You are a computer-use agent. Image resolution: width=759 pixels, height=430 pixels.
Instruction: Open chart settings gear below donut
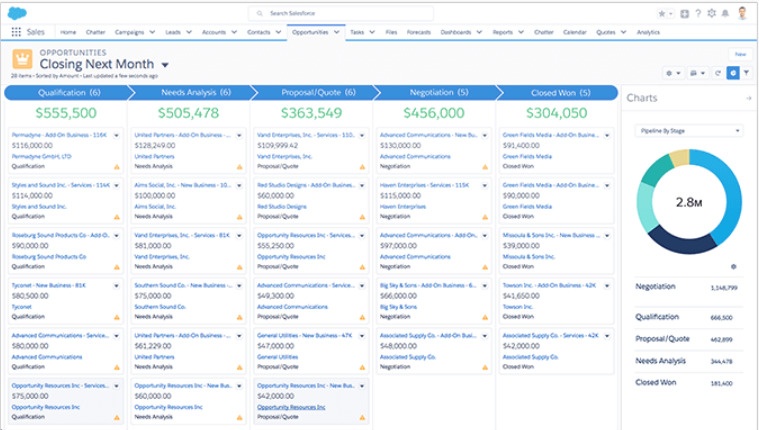tap(734, 267)
